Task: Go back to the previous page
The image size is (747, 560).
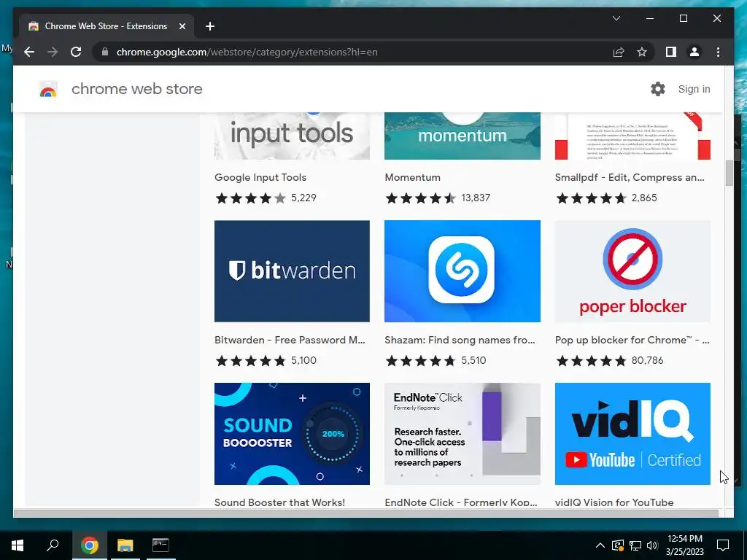Action: (29, 52)
